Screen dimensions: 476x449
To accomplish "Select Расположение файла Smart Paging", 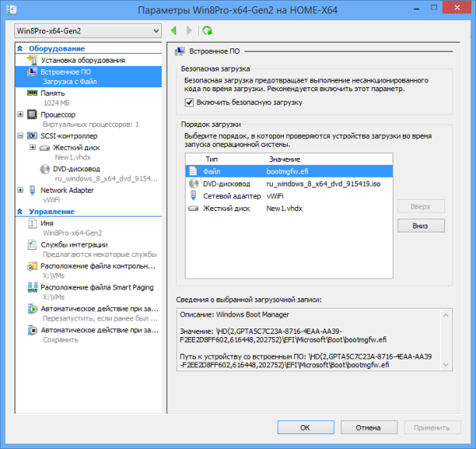I will (97, 287).
